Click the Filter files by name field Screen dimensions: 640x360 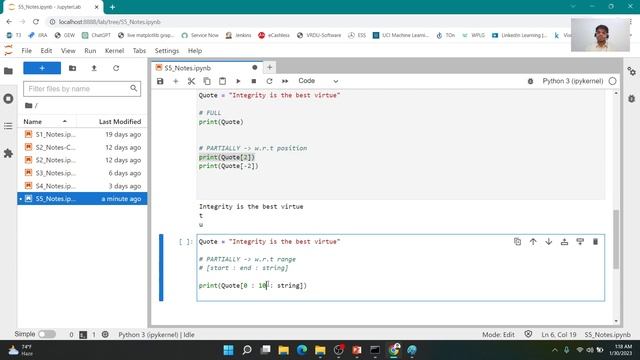(x=82, y=89)
